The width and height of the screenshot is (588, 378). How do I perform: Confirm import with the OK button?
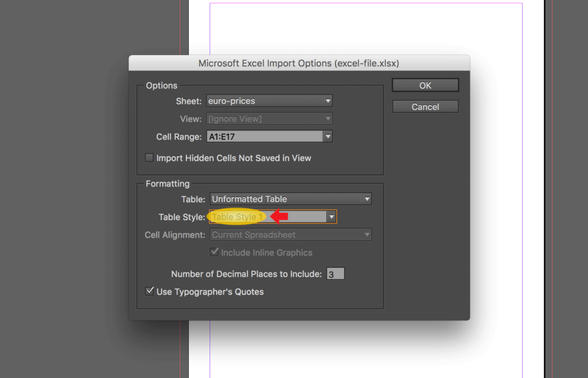point(425,85)
